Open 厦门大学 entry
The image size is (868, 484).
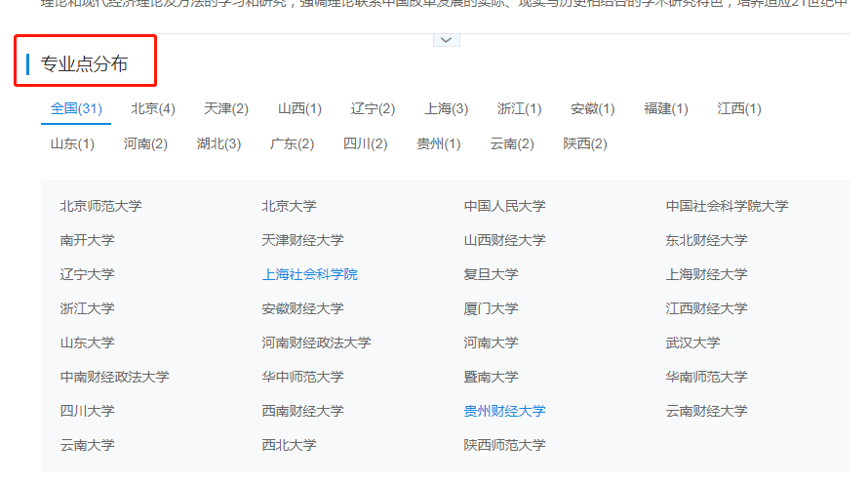coord(491,308)
